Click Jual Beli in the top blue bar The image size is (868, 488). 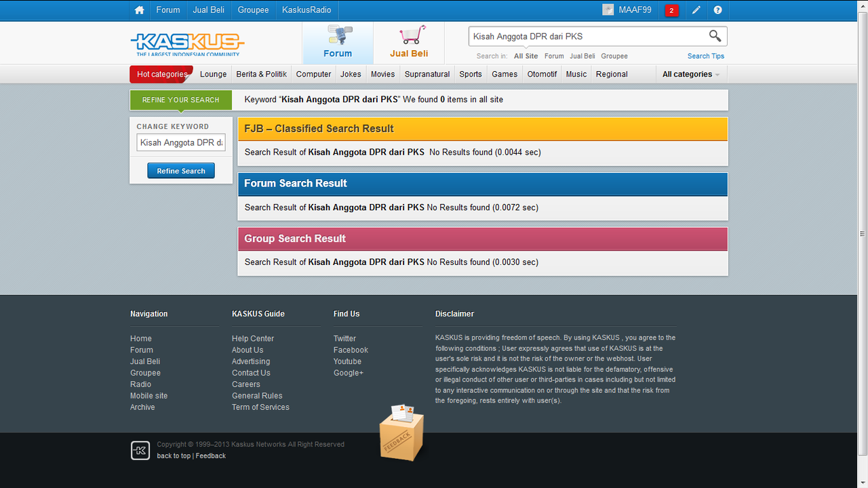pos(209,10)
